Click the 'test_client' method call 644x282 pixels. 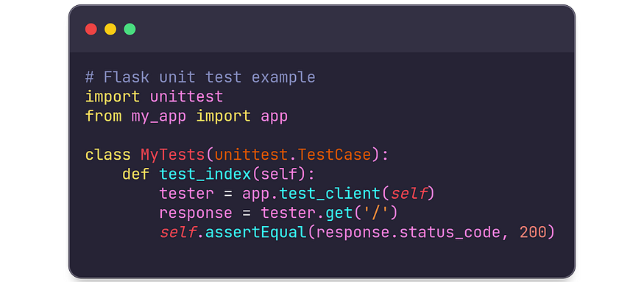pos(330,194)
